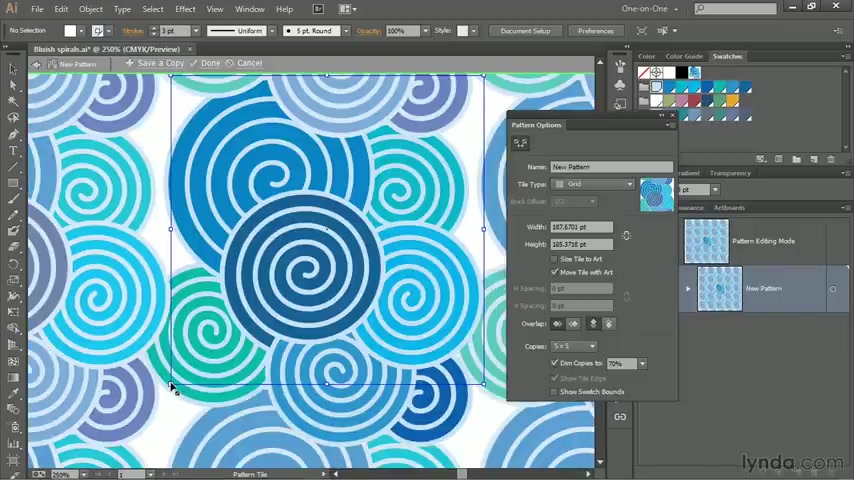Set overlap to Right in Front
854x480 pixels.
(x=573, y=324)
